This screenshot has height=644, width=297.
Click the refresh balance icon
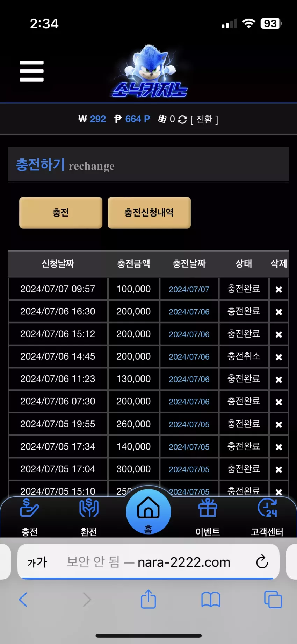pyautogui.click(x=182, y=120)
